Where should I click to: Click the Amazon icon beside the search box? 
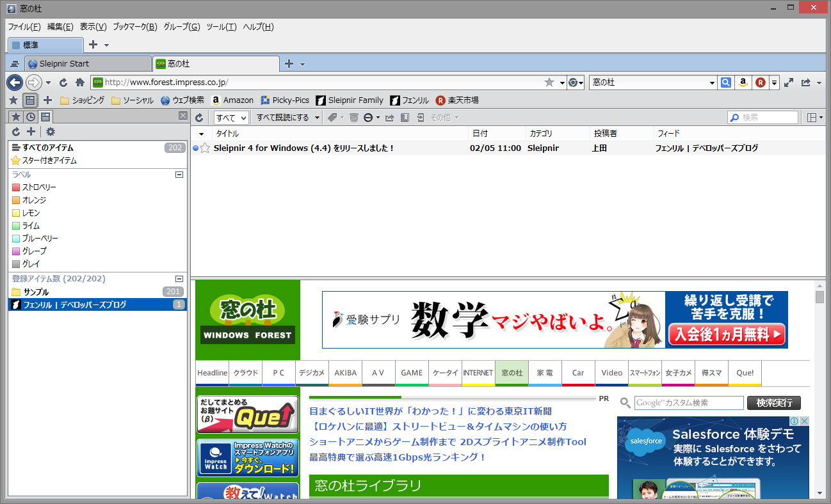click(x=743, y=82)
